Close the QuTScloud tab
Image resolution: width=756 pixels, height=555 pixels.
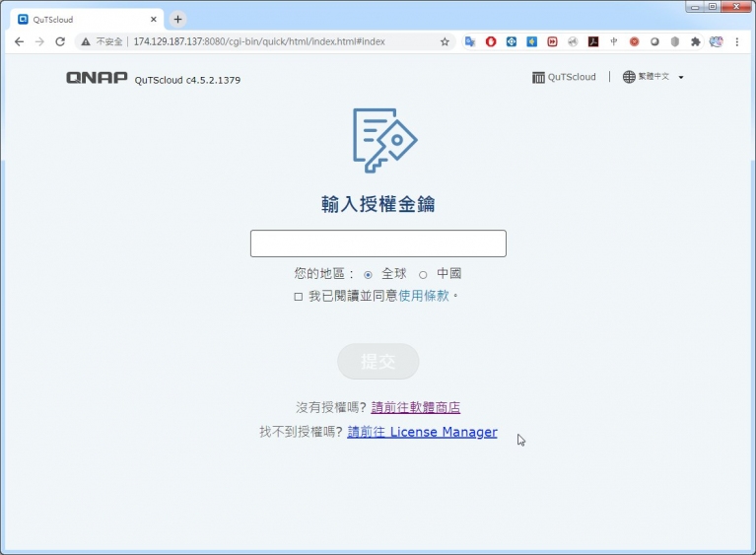coord(154,20)
